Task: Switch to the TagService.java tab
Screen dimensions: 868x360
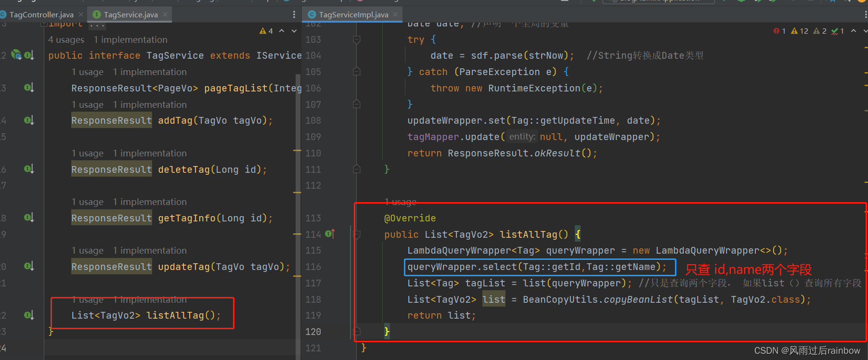Action: [130, 14]
